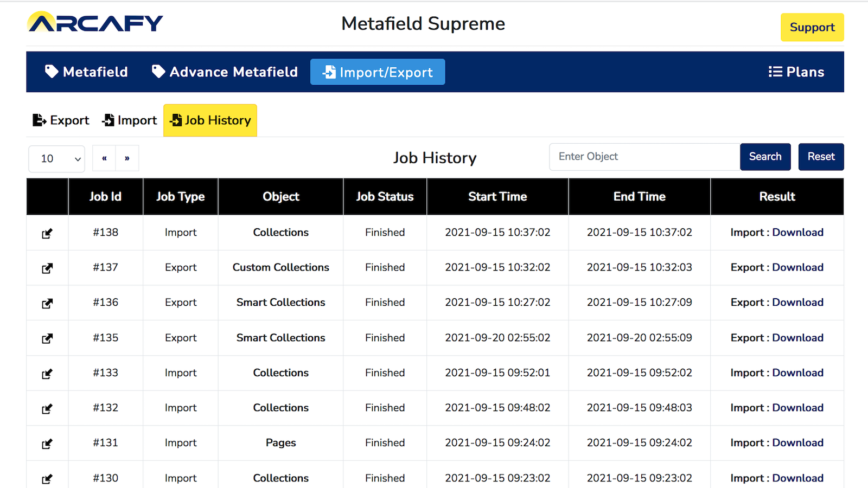The image size is (868, 488).
Task: Expand the rows-per-page dropdown showing 10
Action: point(56,159)
